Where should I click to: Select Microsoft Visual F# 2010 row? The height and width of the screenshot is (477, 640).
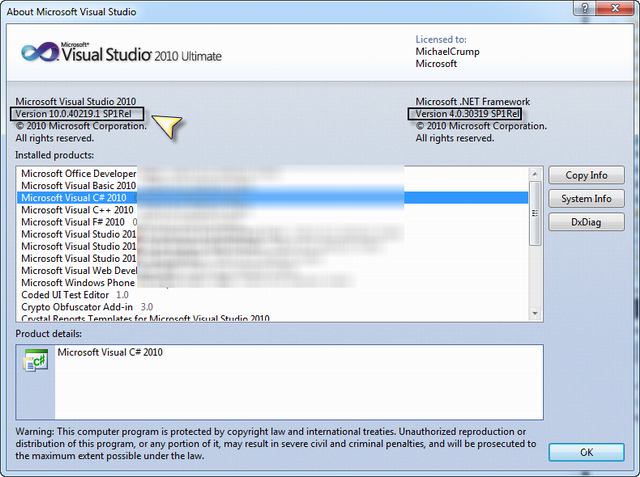point(272,222)
